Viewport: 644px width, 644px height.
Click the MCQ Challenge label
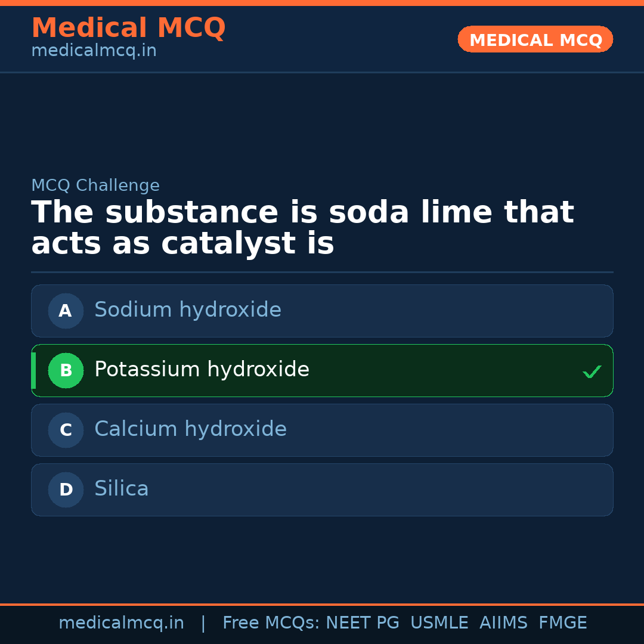(x=95, y=185)
